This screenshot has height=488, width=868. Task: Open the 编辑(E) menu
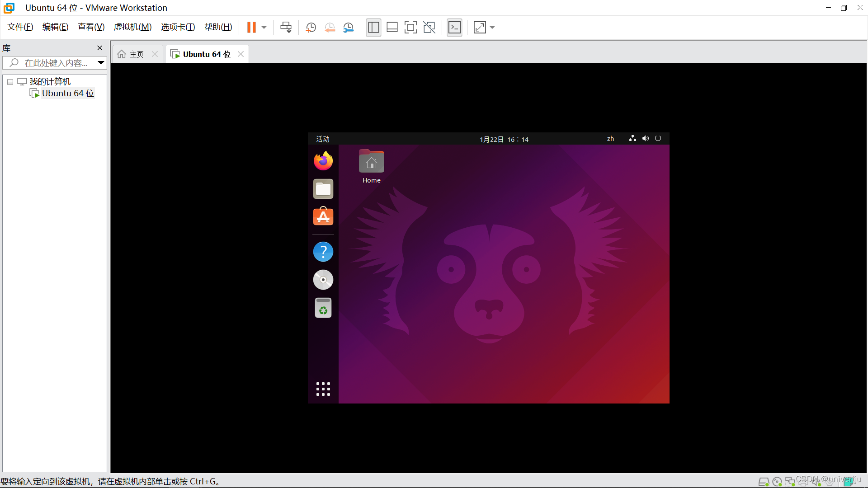click(x=55, y=27)
